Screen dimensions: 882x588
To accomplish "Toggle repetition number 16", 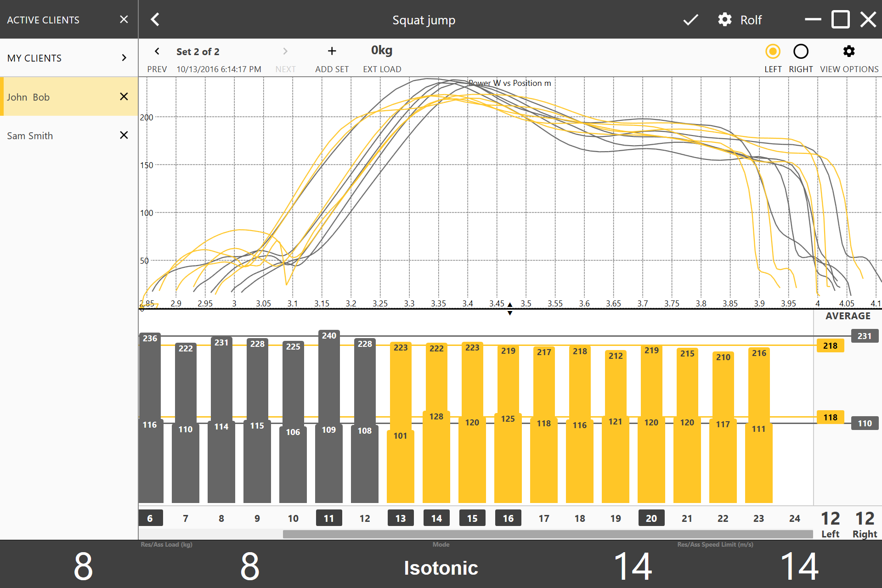I will click(x=508, y=518).
